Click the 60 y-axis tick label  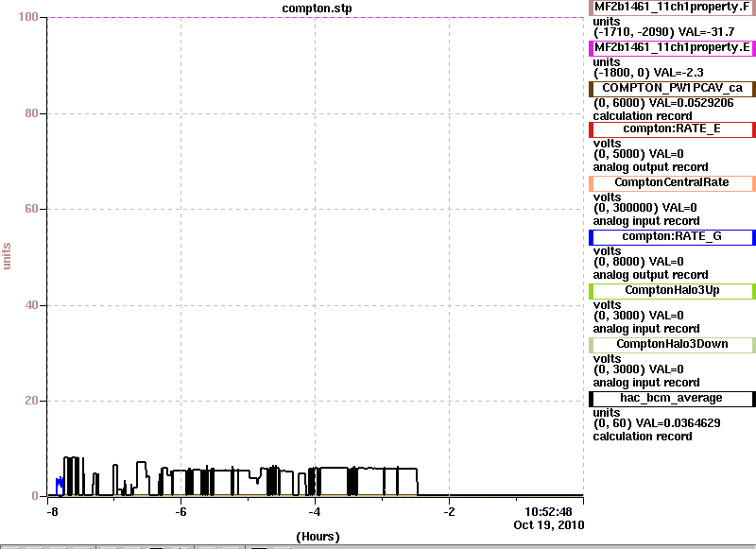tap(31, 209)
